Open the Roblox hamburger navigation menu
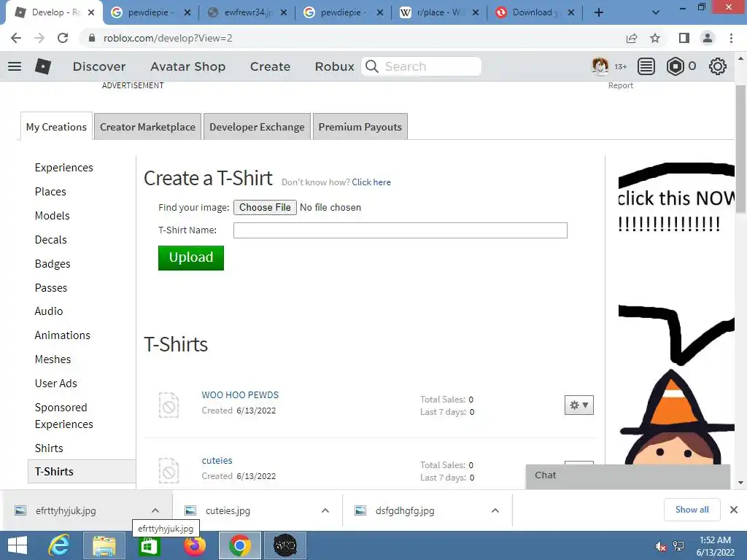747x560 pixels. point(15,66)
